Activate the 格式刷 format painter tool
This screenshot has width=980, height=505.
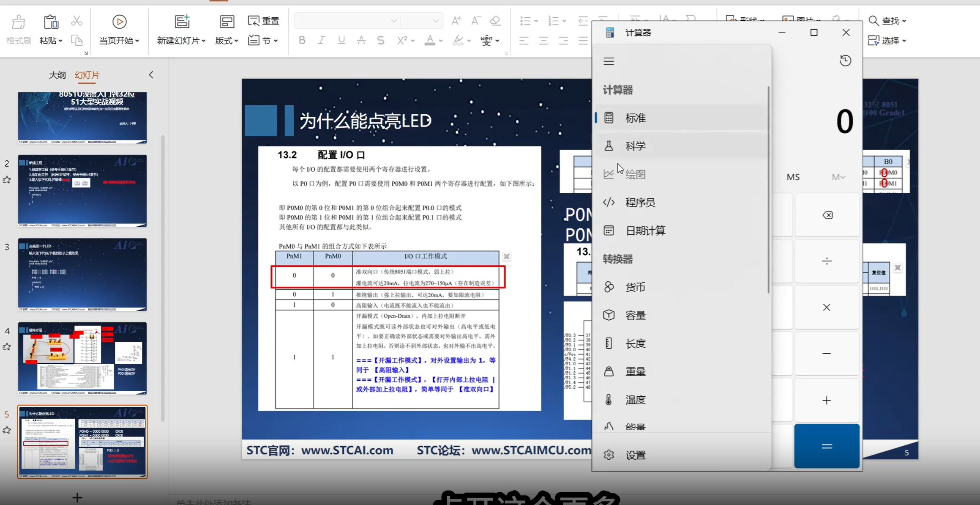(18, 29)
